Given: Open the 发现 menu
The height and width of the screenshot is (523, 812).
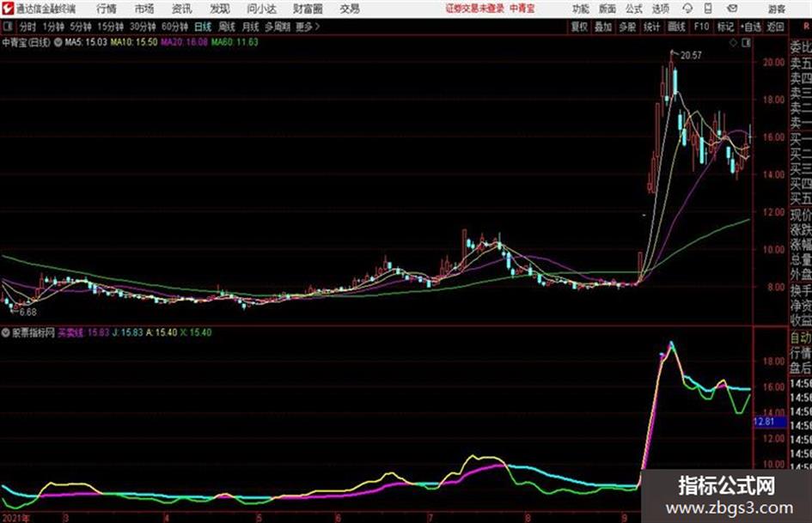Looking at the screenshot, I should click(x=220, y=9).
